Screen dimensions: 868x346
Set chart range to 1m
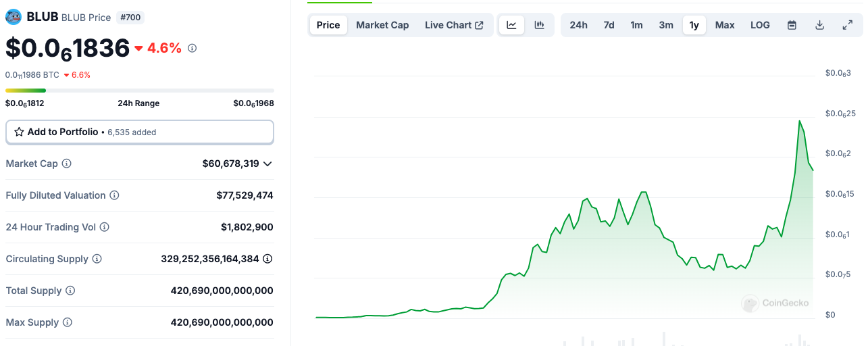click(636, 25)
